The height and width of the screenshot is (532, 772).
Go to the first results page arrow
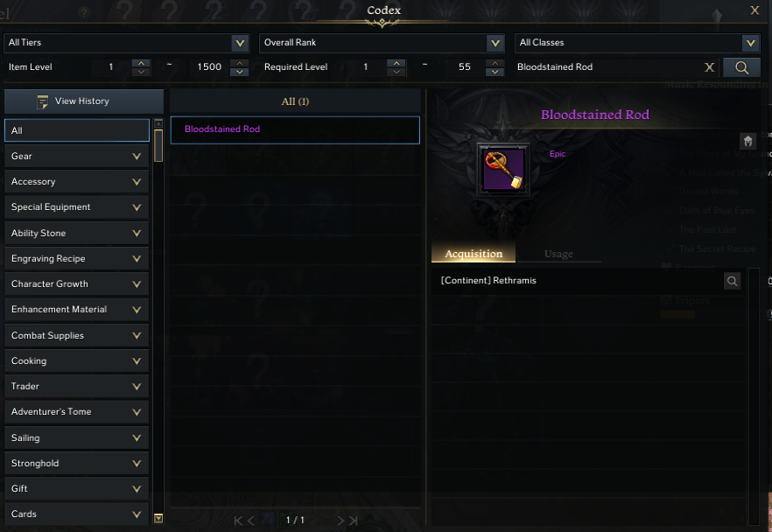(x=238, y=521)
